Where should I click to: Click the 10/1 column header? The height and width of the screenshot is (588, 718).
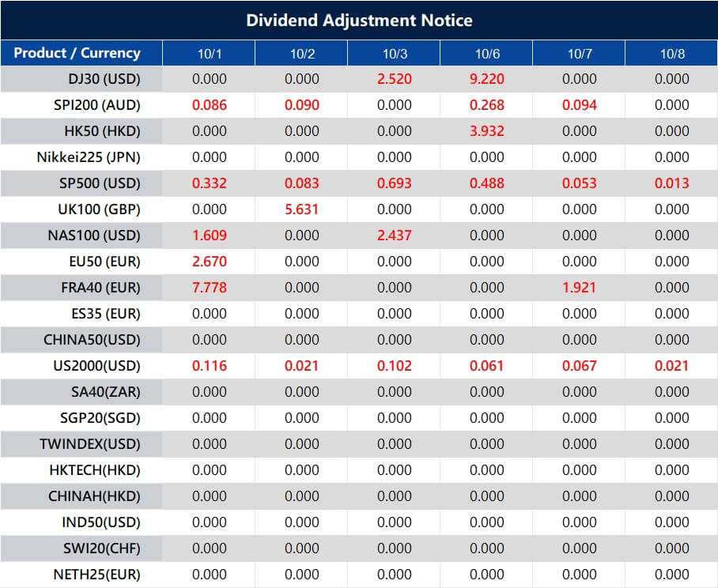207,52
